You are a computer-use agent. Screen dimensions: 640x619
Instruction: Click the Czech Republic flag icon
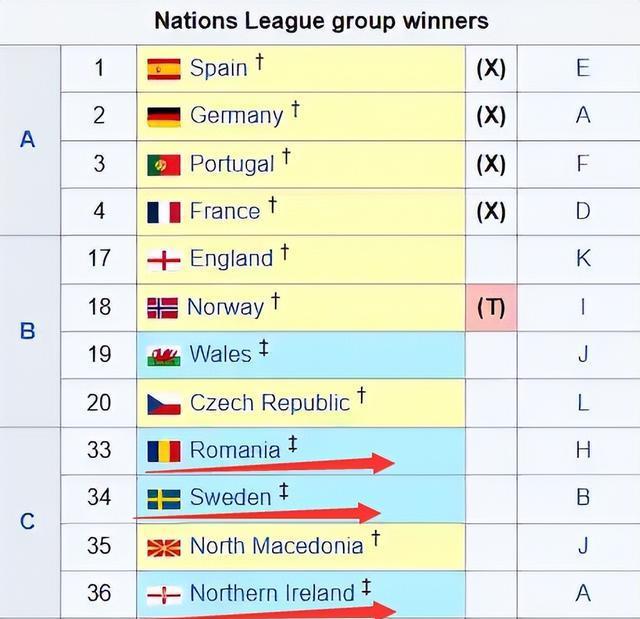click(163, 403)
